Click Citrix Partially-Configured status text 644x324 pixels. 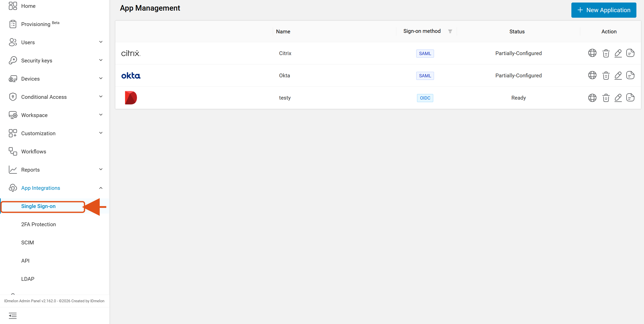[x=518, y=53]
